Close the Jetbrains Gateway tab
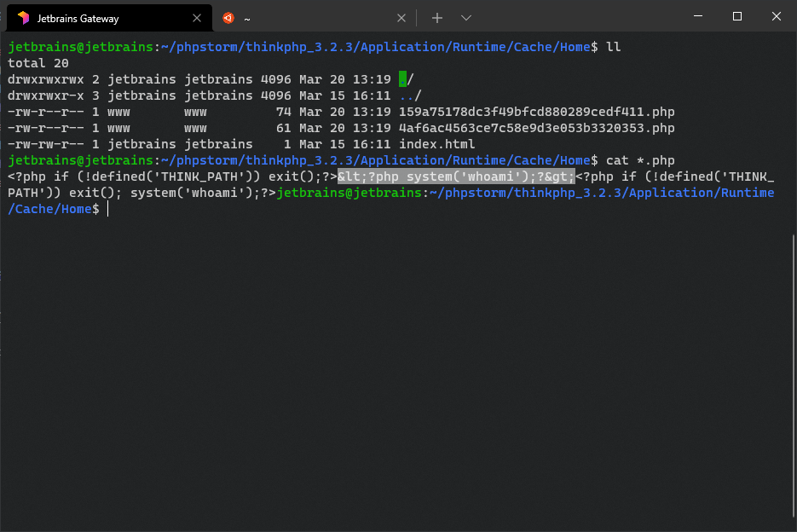The image size is (797, 532). 197,18
